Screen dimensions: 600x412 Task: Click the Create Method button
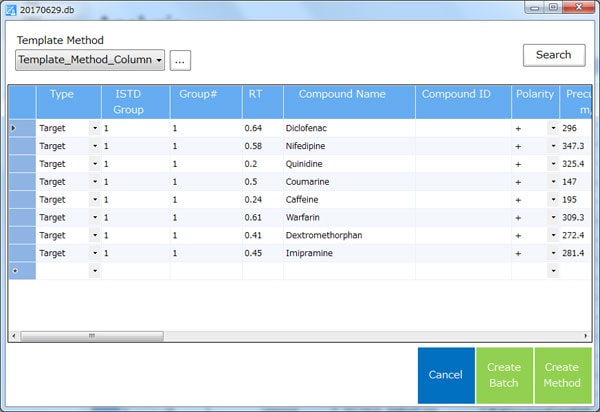point(561,374)
